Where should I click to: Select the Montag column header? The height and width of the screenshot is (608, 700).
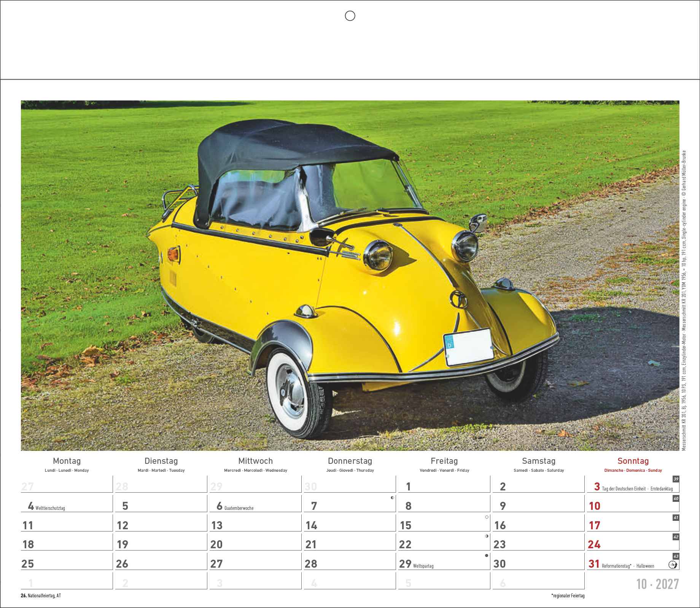click(x=67, y=461)
